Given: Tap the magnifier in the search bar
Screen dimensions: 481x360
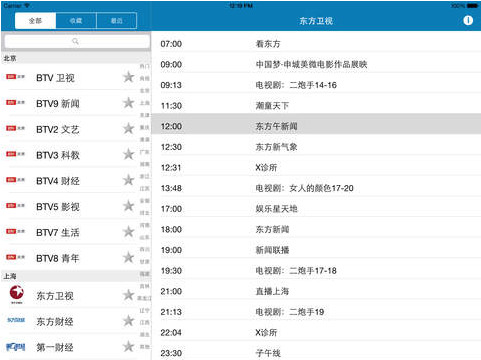Looking at the screenshot, I should coord(75,41).
